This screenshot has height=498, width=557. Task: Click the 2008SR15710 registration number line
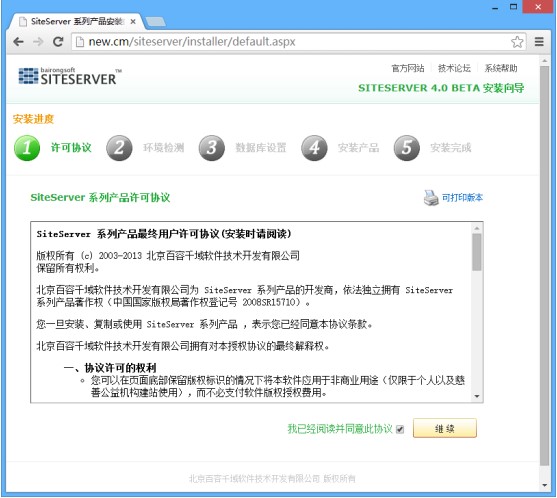pos(173,303)
